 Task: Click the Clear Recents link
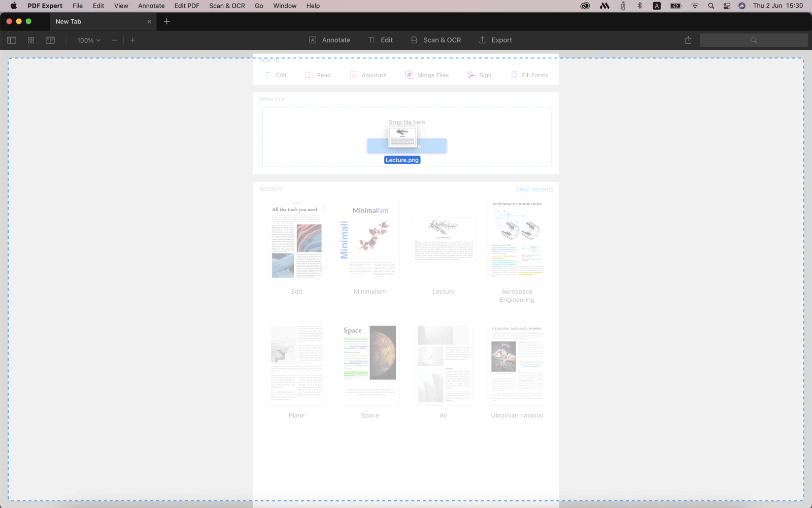(534, 189)
